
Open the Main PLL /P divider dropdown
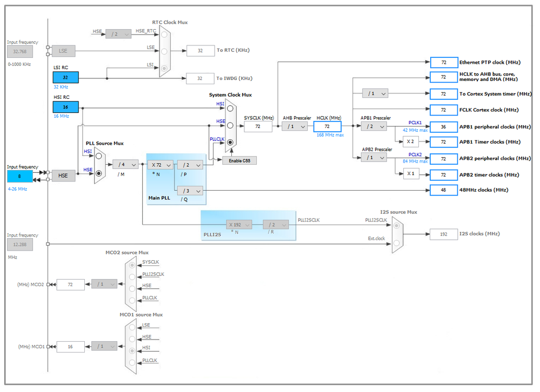click(x=190, y=165)
